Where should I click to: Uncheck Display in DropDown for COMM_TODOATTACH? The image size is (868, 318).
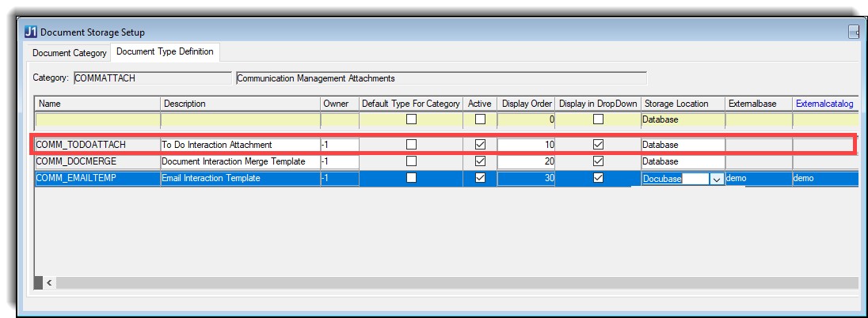(598, 145)
